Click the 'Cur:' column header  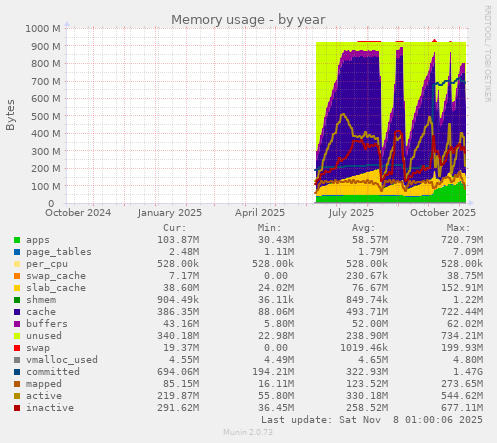click(175, 228)
